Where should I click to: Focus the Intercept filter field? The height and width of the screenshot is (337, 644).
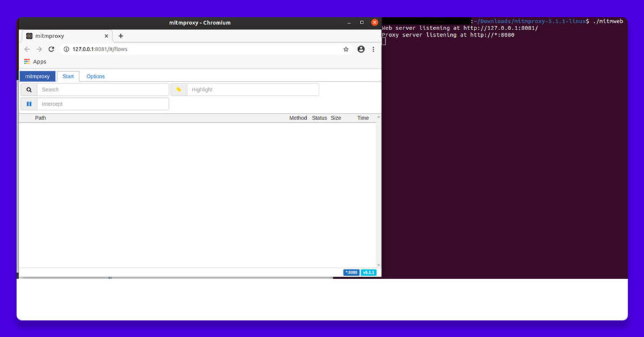pyautogui.click(x=103, y=104)
